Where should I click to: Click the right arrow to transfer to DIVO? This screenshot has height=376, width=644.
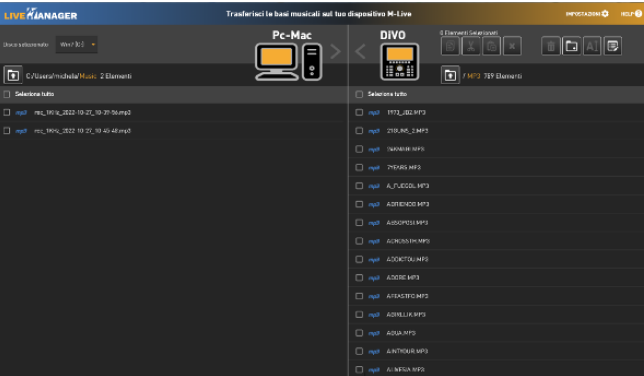pyautogui.click(x=336, y=51)
